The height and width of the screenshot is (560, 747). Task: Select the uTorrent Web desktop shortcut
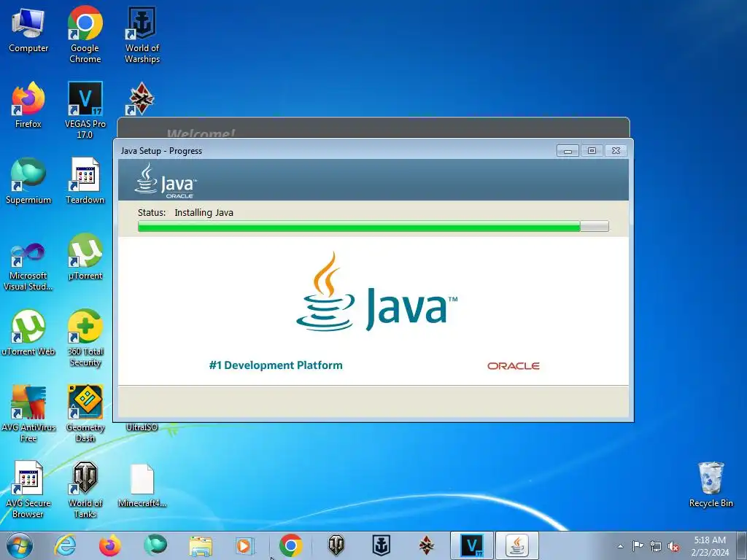[28, 332]
